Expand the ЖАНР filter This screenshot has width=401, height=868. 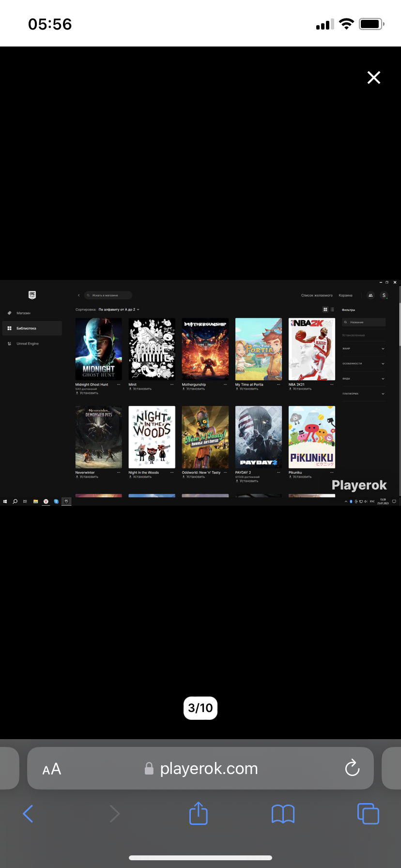(364, 348)
